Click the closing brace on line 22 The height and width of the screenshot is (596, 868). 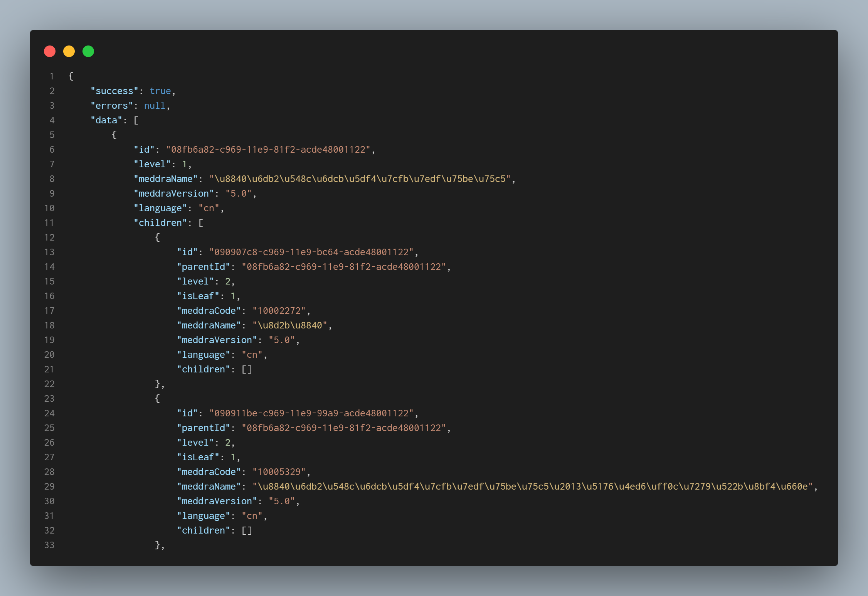(157, 384)
